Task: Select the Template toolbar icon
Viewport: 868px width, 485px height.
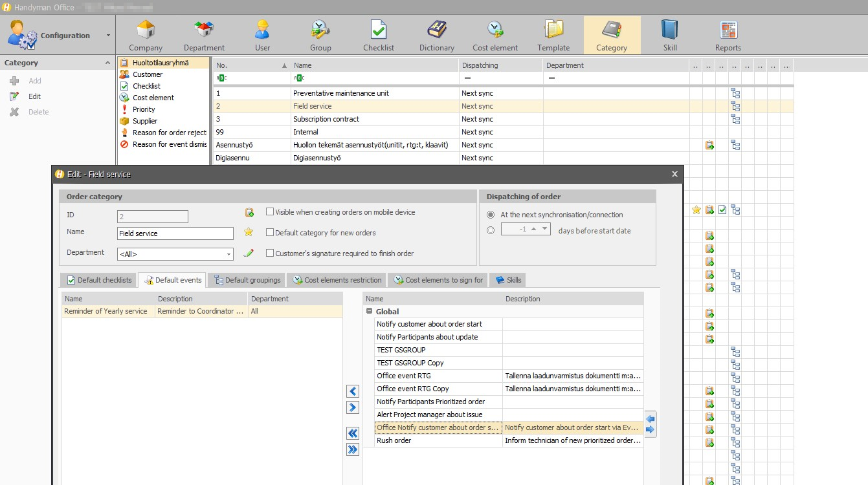Action: tap(553, 36)
